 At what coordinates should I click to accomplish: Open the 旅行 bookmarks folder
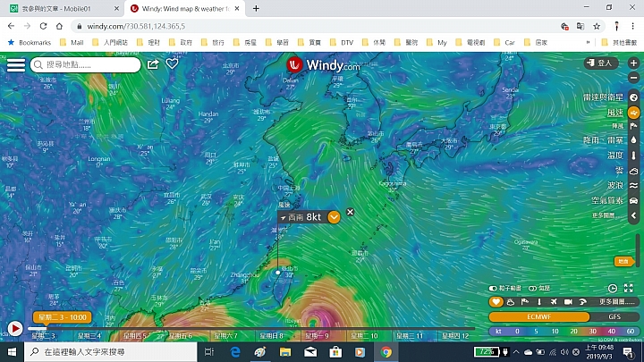click(x=213, y=42)
